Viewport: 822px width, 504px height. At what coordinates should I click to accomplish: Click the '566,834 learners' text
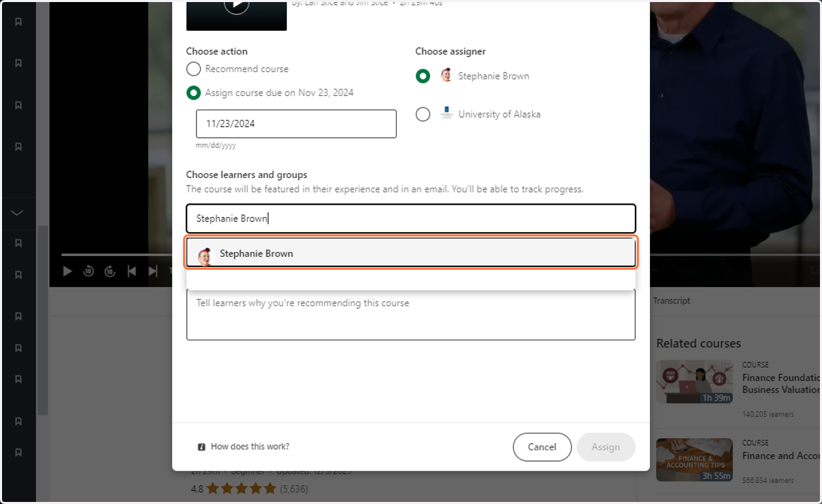768,481
